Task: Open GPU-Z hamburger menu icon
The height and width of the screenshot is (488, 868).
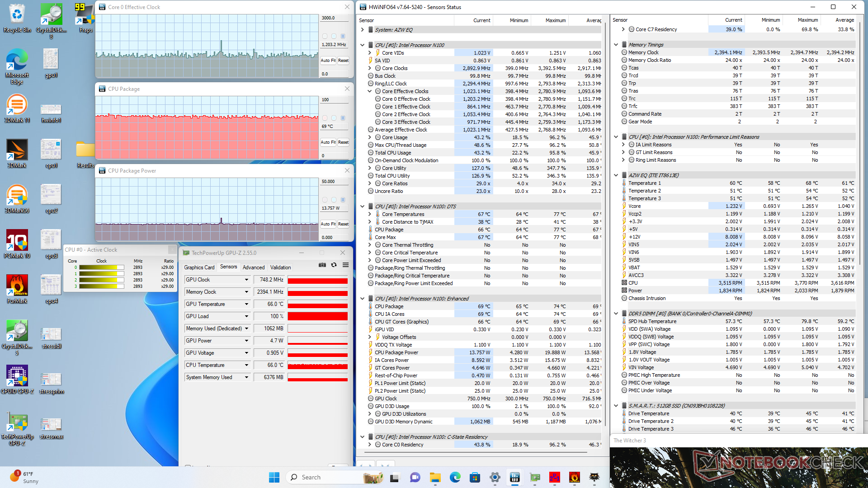Action: pos(345,265)
